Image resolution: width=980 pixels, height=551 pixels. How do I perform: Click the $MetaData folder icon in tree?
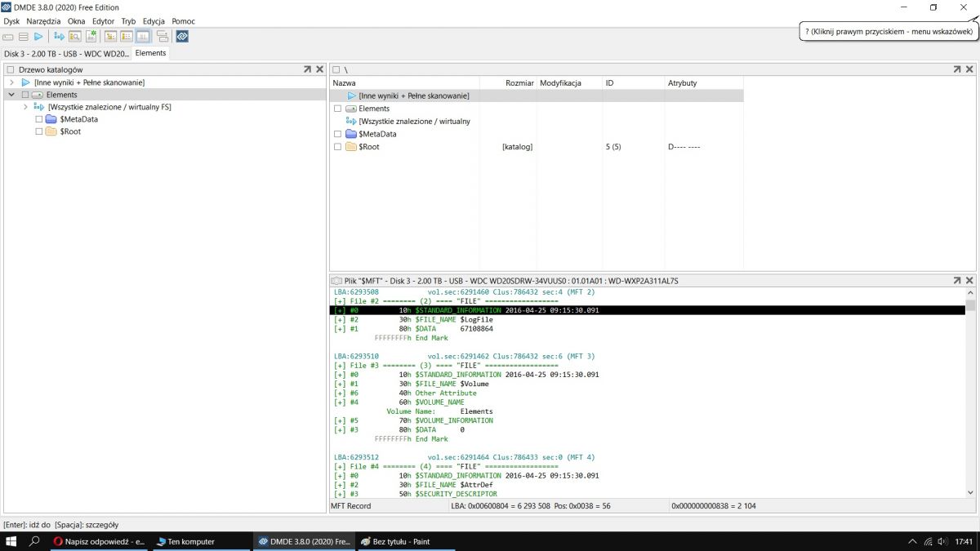pyautogui.click(x=51, y=119)
